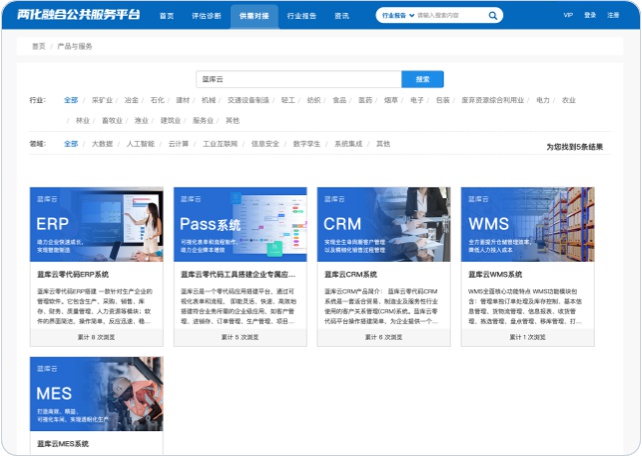Open the 资讯 navigation tab
642x456 pixels.
[x=341, y=16]
